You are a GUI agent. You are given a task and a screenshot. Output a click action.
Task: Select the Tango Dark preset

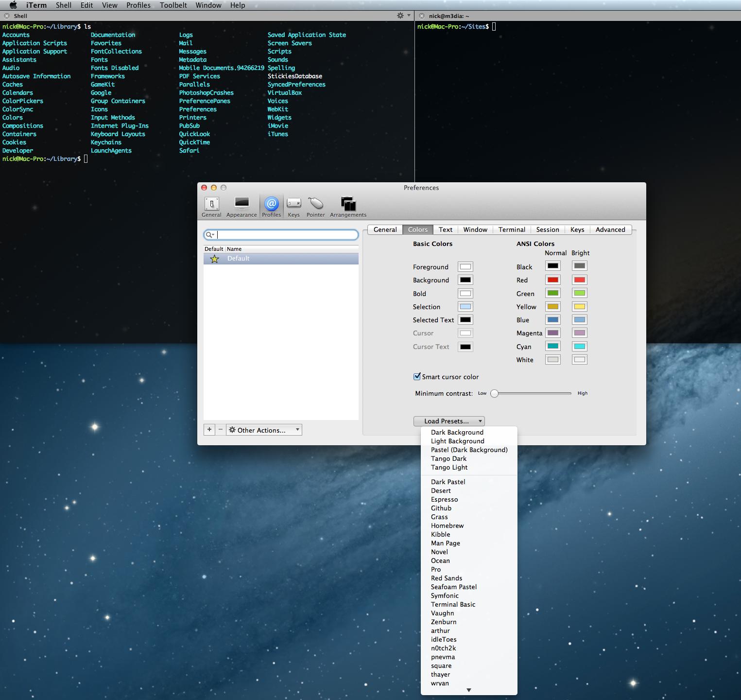point(448,458)
